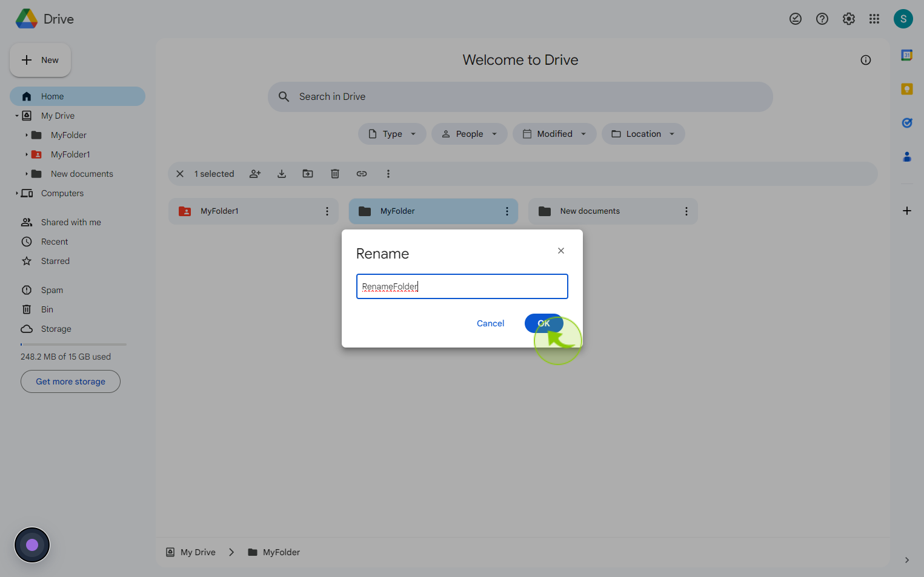
Task: Expand the Computers tree arrow
Action: pos(17,193)
